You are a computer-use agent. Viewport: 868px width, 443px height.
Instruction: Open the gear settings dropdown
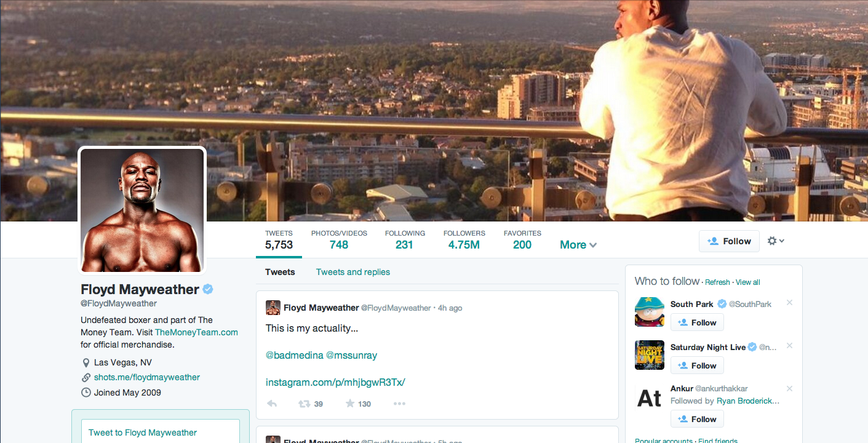[x=775, y=241]
